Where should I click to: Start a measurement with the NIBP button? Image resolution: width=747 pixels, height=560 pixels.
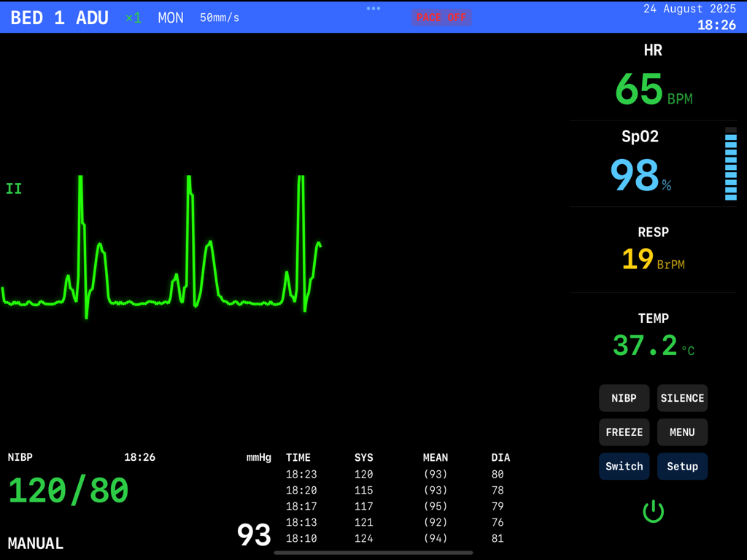pyautogui.click(x=624, y=398)
